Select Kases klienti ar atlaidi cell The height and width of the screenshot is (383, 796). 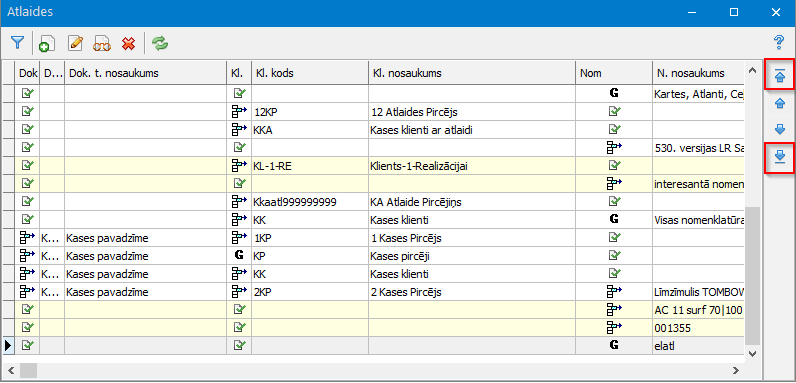472,130
